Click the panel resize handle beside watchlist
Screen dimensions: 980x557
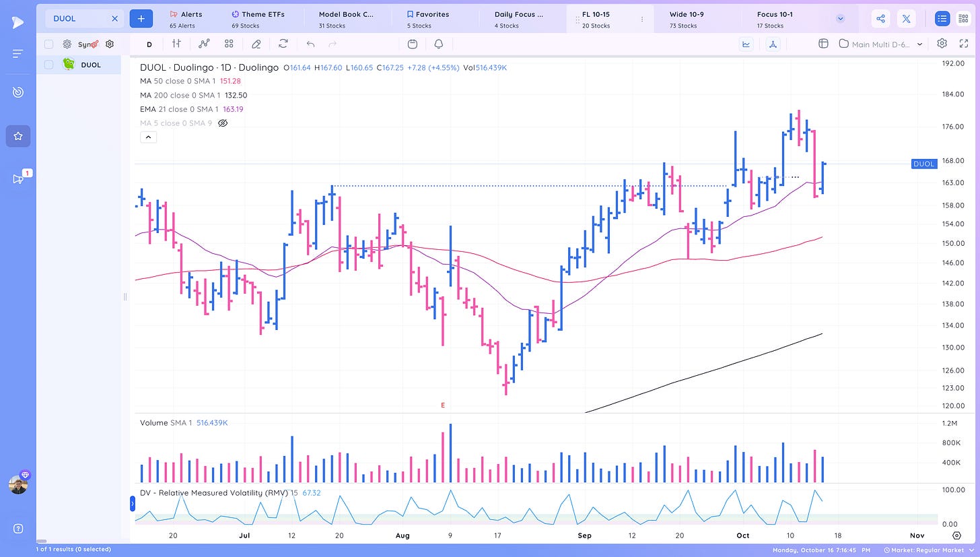click(x=125, y=296)
